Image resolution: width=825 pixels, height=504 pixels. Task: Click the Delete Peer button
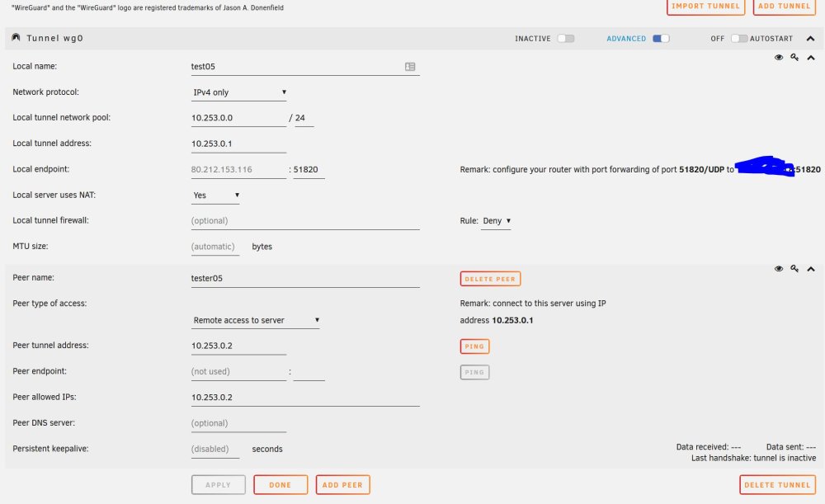(x=490, y=279)
